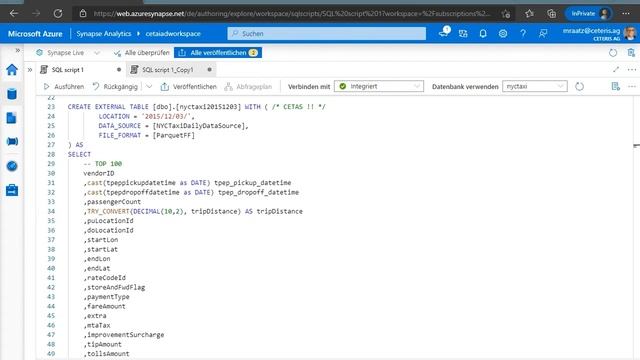
Task: Open the release notes megaphone icon
Action: pyautogui.click(x=444, y=33)
